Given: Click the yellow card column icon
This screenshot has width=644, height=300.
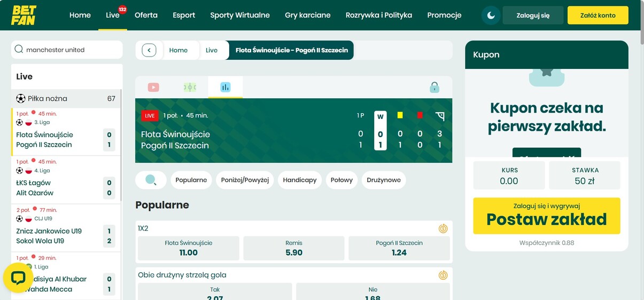Looking at the screenshot, I should point(400,115).
